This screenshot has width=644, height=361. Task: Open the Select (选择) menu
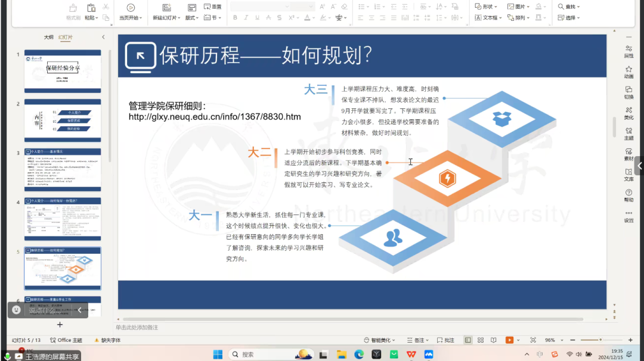[x=569, y=18]
